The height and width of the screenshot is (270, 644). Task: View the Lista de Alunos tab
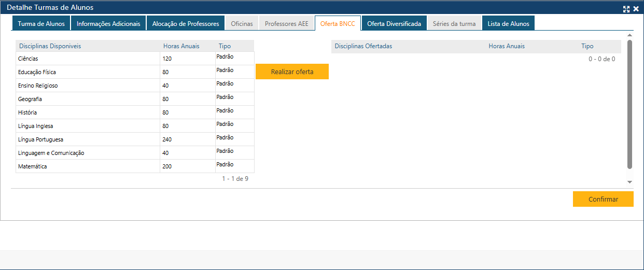508,24
